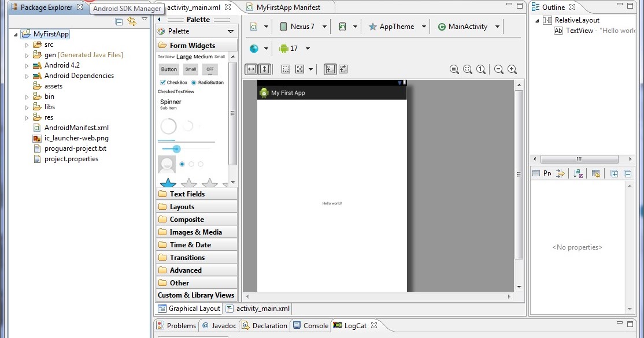Open Package Explorer view menu triangle
The height and width of the screenshot is (338, 644).
coord(145,19)
